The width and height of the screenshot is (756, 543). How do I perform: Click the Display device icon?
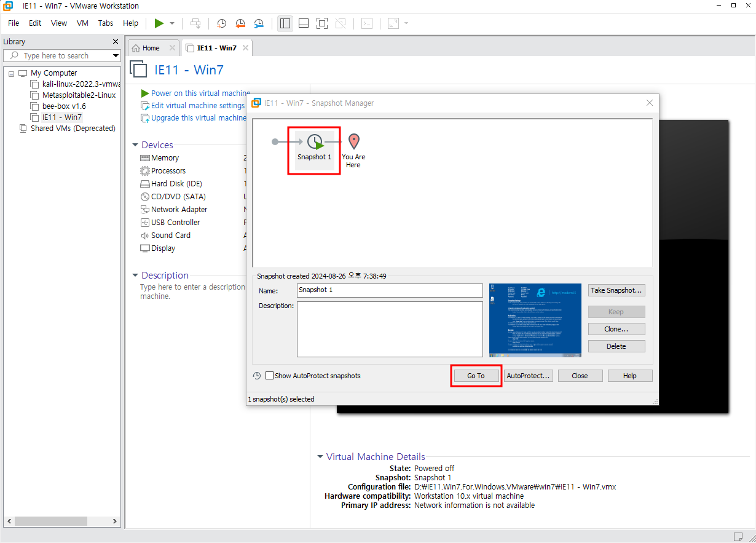(x=145, y=248)
